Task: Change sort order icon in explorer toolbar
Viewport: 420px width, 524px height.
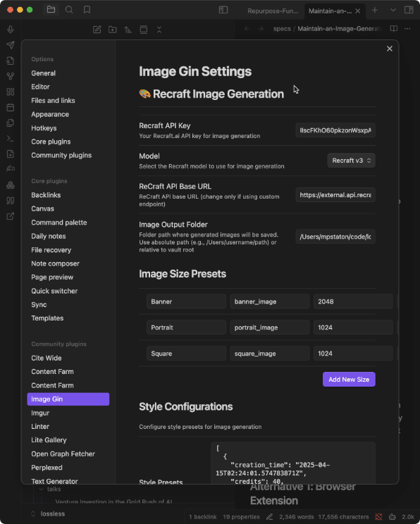Action: point(128,30)
